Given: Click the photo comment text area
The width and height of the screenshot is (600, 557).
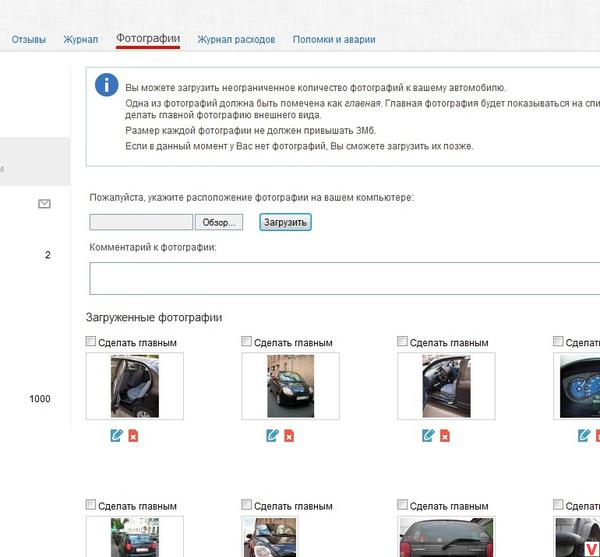Looking at the screenshot, I should [x=344, y=278].
